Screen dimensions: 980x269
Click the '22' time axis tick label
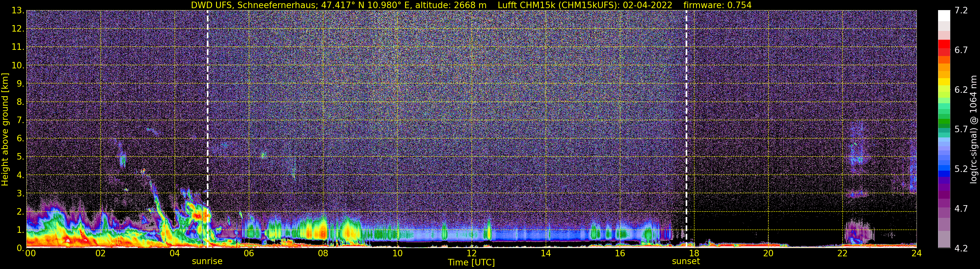pyautogui.click(x=842, y=253)
